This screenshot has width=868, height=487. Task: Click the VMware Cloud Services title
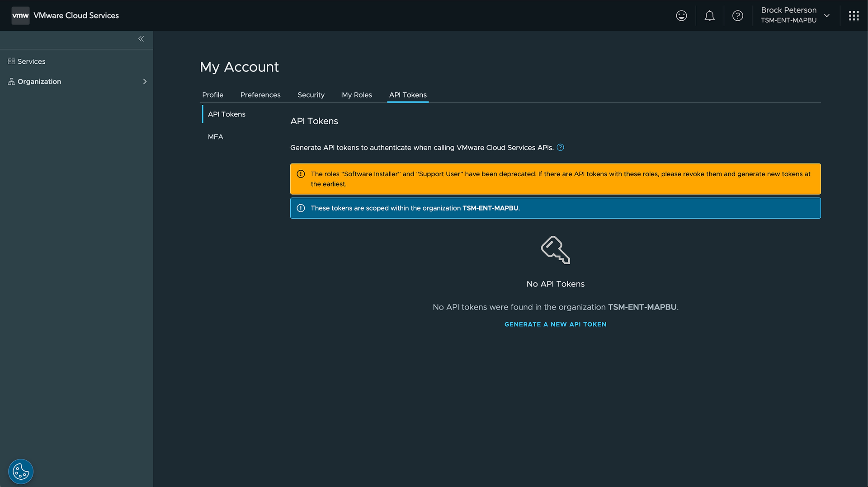pyautogui.click(x=76, y=15)
